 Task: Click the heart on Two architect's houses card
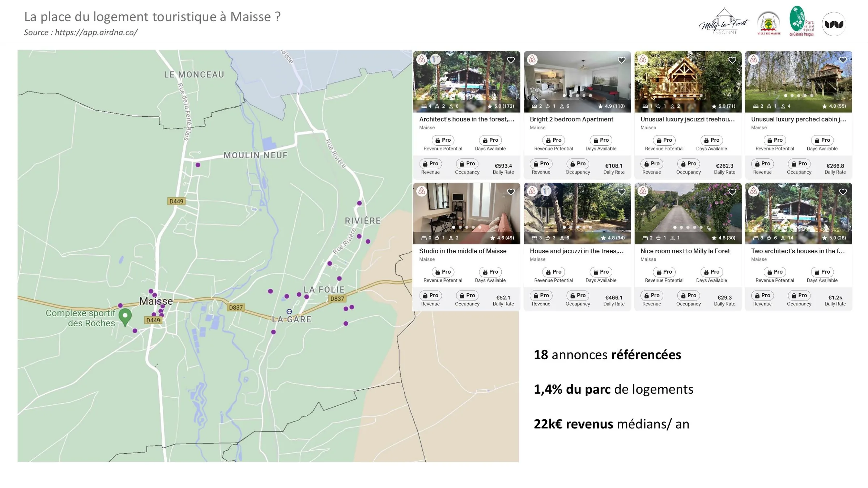[843, 192]
